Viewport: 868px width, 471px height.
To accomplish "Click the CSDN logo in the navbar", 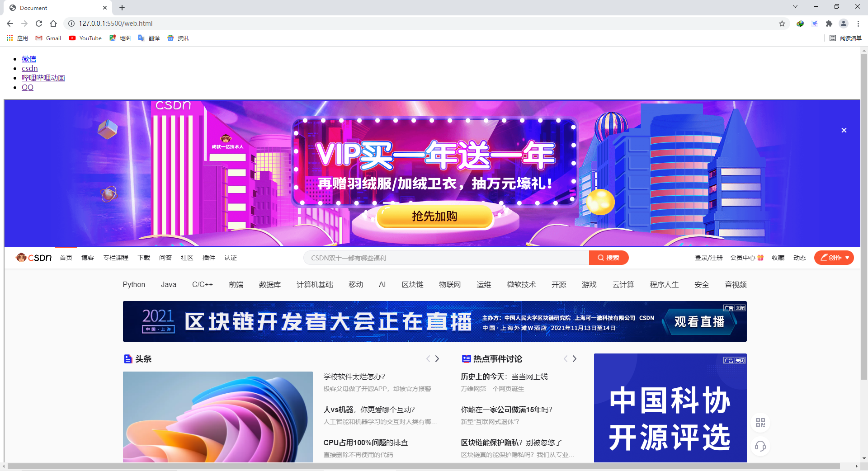I will [33, 257].
